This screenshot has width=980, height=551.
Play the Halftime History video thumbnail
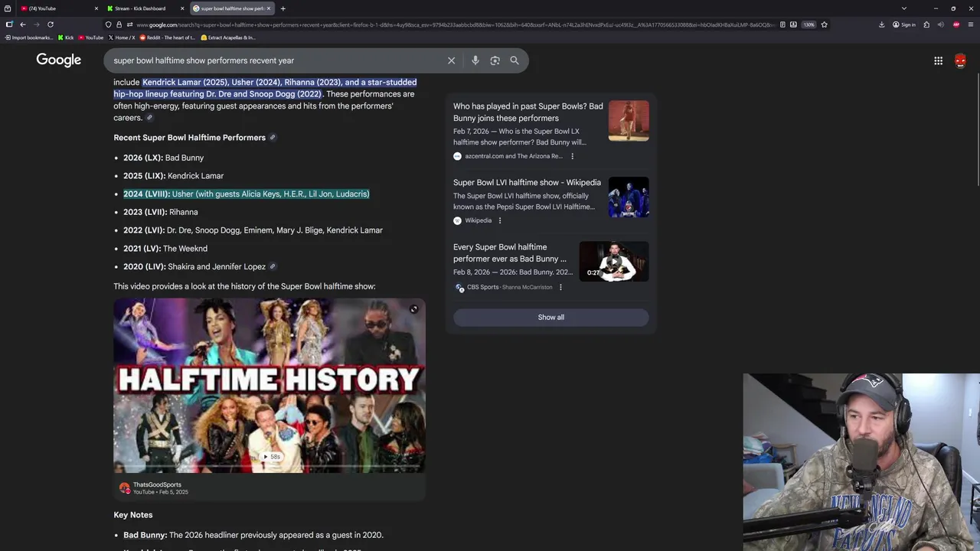point(269,385)
